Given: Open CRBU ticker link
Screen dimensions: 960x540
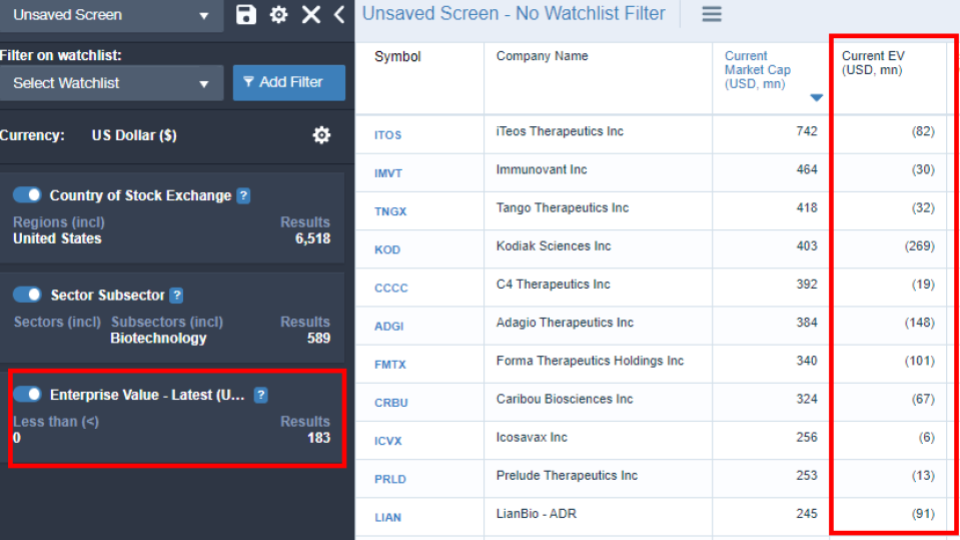Looking at the screenshot, I should [x=391, y=403].
